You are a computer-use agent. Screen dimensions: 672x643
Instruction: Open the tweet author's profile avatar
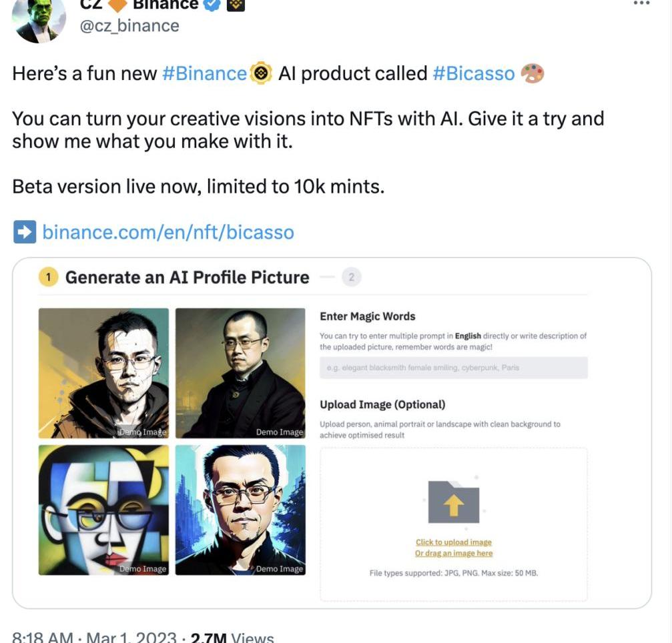[39, 21]
